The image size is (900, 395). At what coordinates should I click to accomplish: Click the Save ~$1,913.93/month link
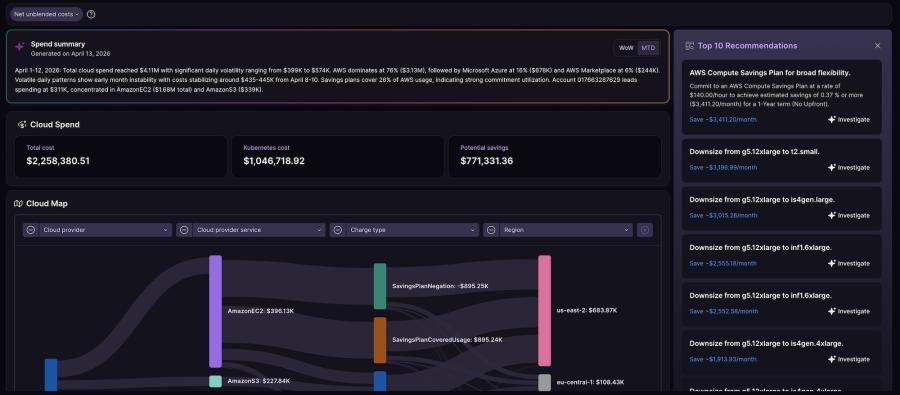[723, 359]
